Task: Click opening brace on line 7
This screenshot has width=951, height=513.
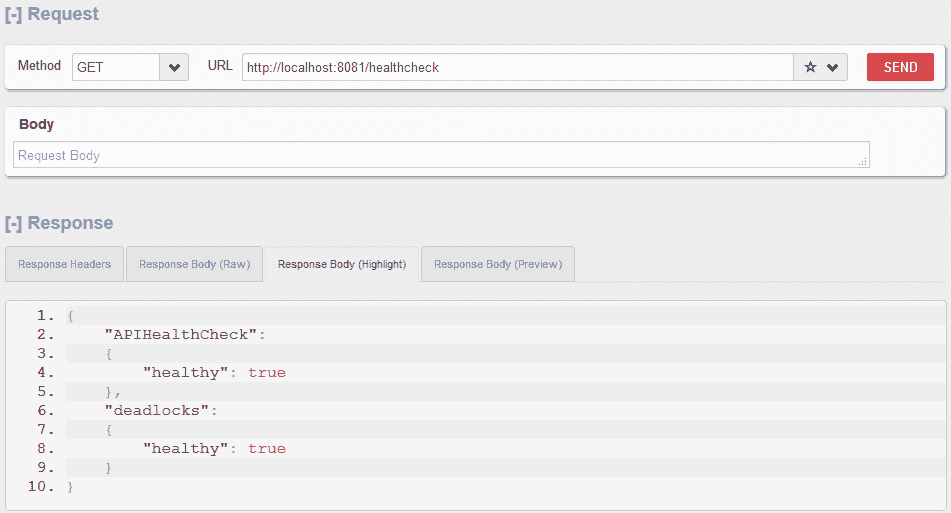Action: 109,429
